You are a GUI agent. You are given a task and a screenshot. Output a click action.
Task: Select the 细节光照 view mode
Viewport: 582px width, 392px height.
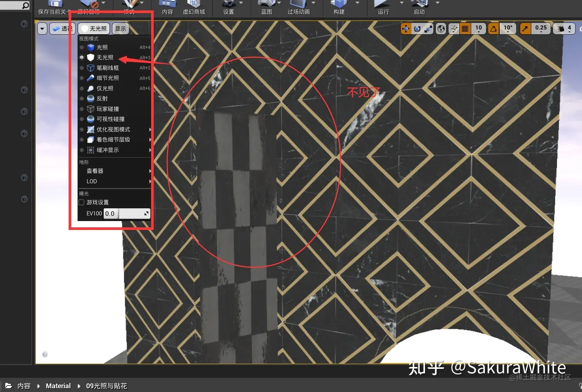(115, 78)
